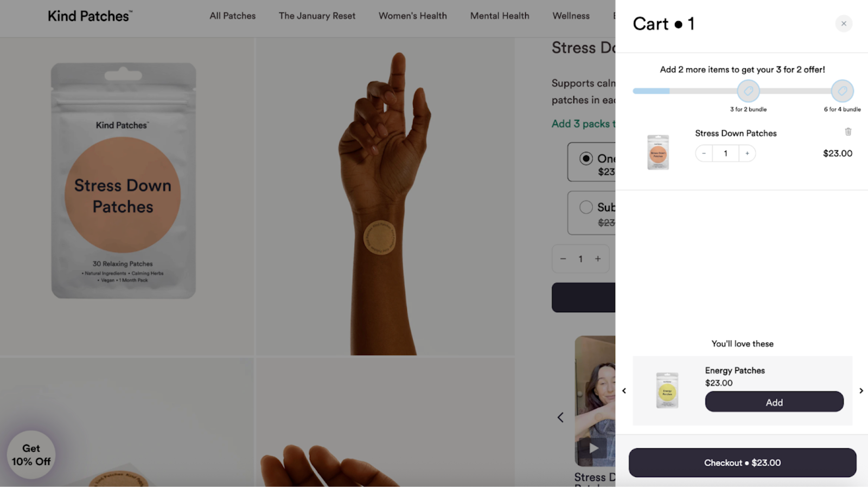Decrease cart quantity with minus button

704,153
